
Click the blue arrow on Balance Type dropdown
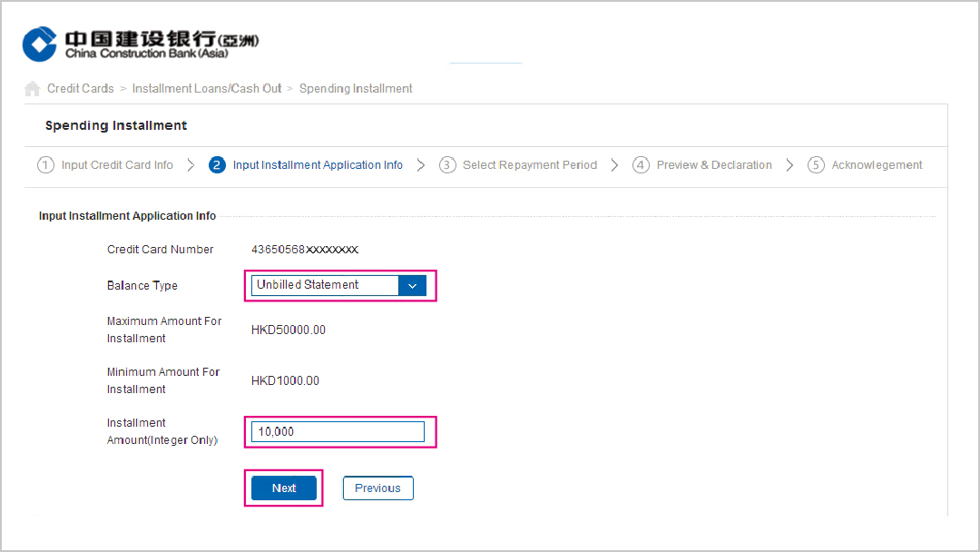pos(412,285)
